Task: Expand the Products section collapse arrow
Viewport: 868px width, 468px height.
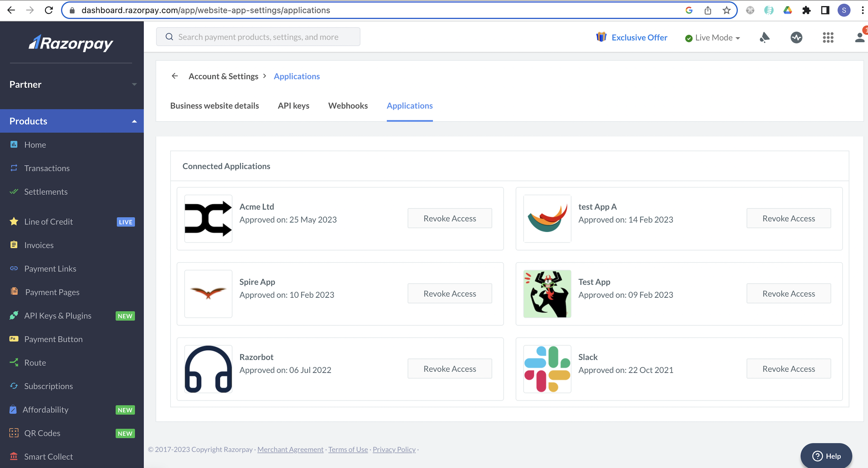Action: [x=134, y=121]
